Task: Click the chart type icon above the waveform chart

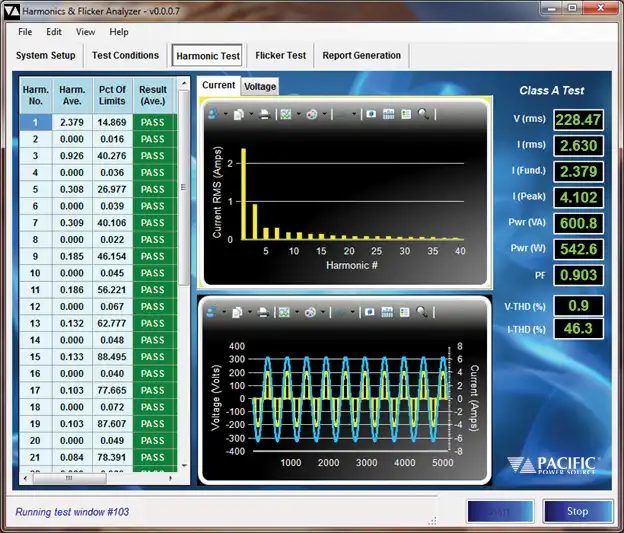Action: coord(285,312)
